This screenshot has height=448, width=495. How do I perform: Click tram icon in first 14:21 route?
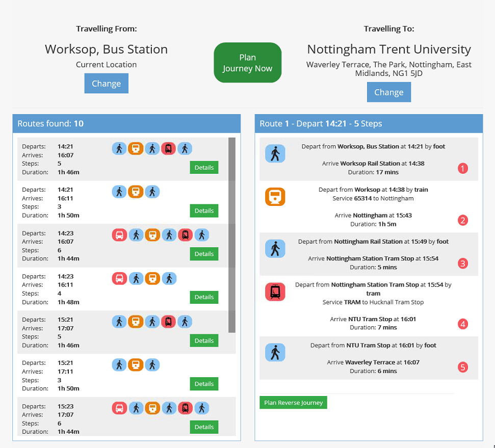[x=169, y=148]
